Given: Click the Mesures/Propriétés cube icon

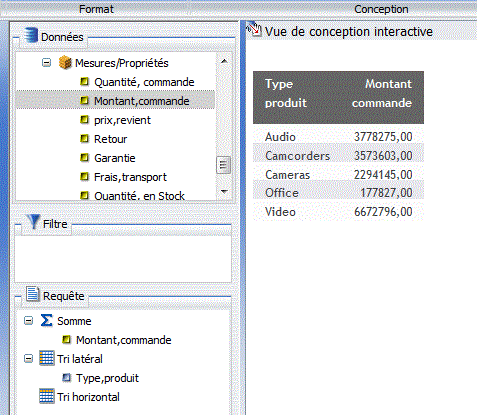Looking at the screenshot, I should tap(65, 63).
